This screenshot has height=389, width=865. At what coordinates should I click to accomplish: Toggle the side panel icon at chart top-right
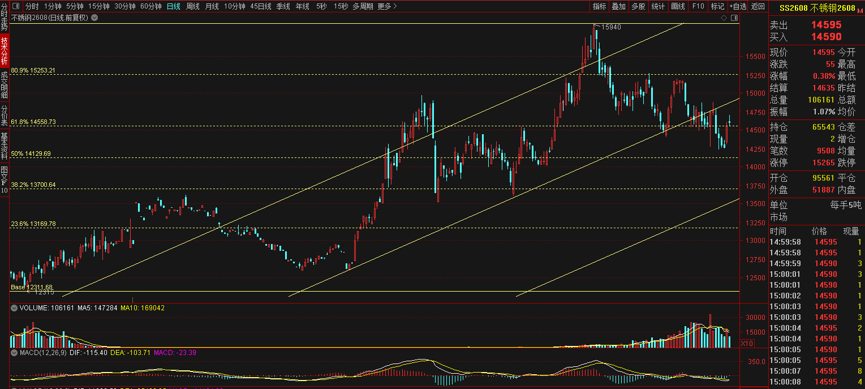734,18
